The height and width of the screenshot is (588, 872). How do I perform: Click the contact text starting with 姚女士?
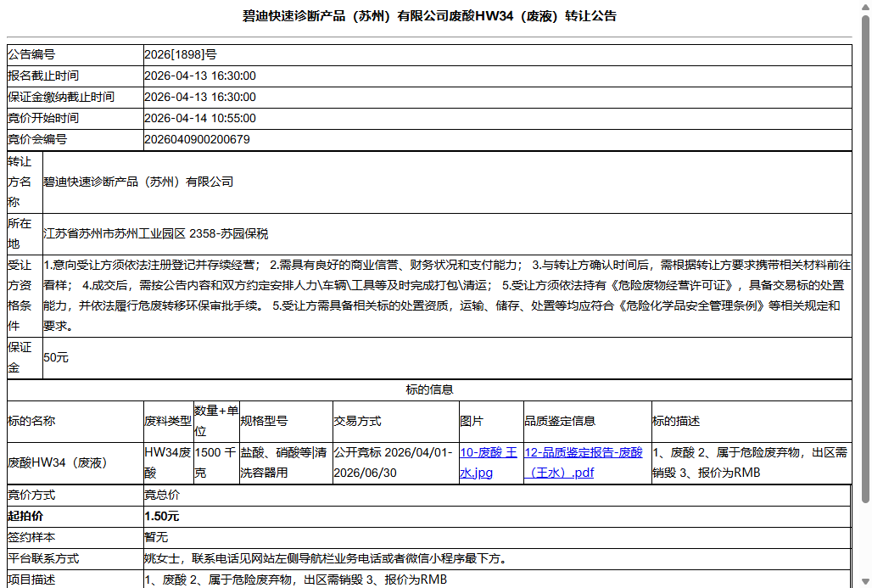[x=327, y=558]
